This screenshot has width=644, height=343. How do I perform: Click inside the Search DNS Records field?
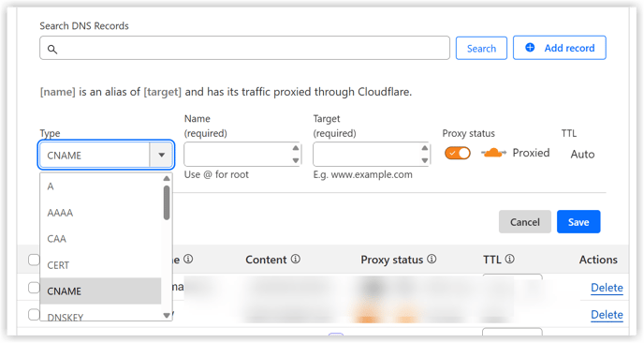pos(245,48)
